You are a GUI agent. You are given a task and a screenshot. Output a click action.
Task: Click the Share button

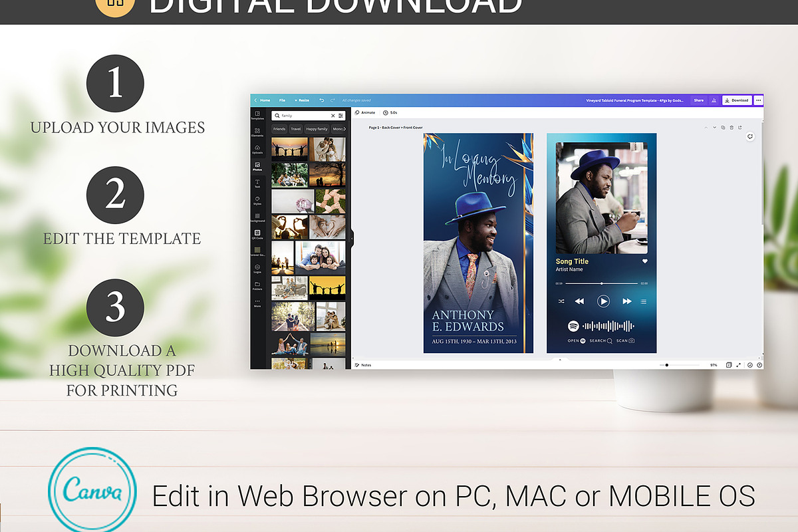698,100
